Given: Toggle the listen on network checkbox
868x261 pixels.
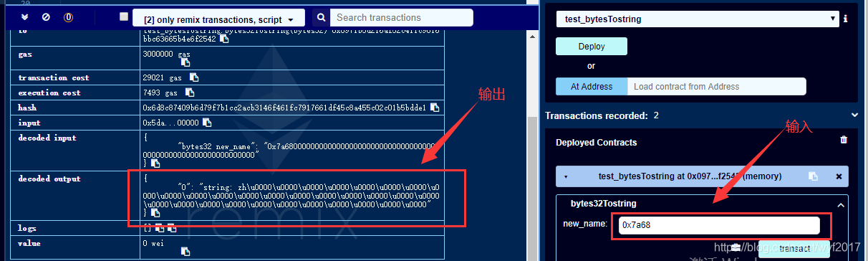Looking at the screenshot, I should (x=124, y=16).
